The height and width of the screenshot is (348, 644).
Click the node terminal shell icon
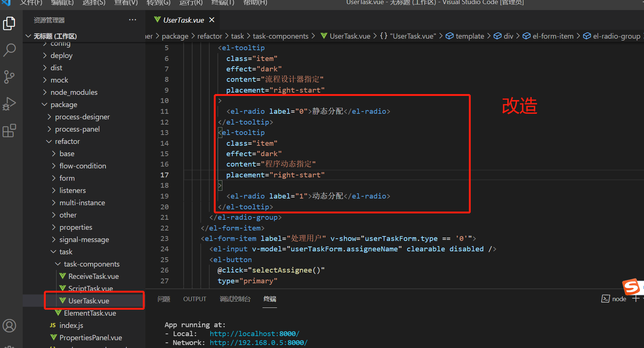pyautogui.click(x=605, y=299)
